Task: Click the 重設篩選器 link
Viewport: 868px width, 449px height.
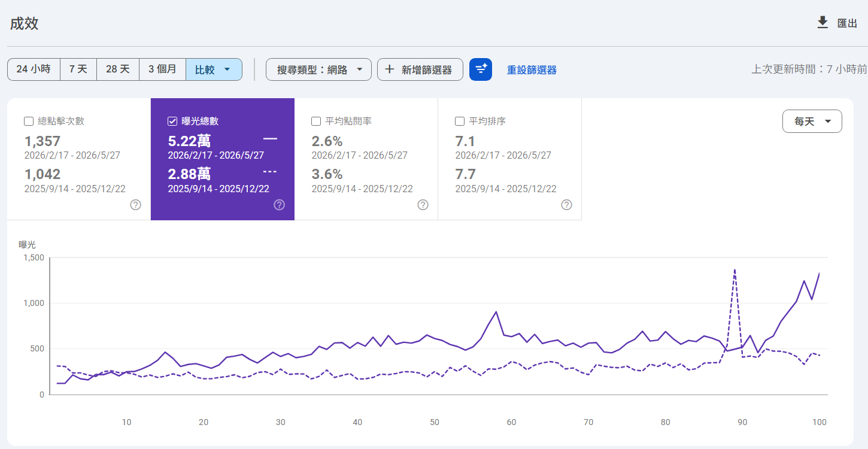Action: (x=532, y=70)
